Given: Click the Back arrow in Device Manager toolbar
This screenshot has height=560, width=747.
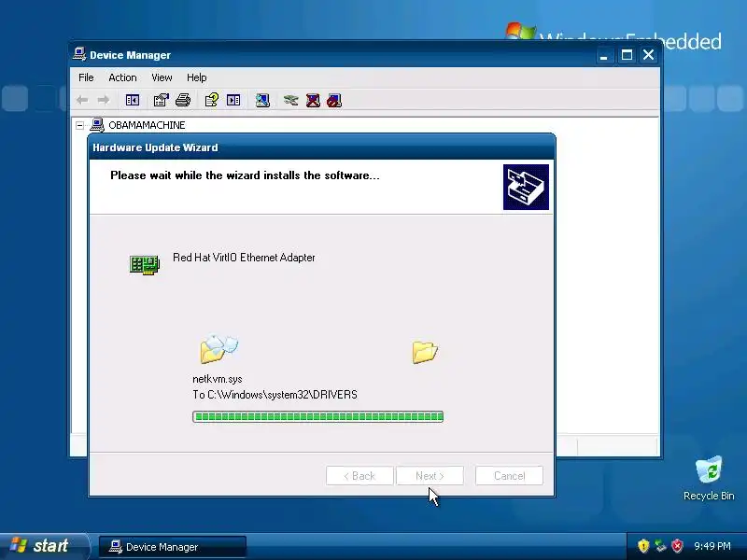Looking at the screenshot, I should coord(82,100).
